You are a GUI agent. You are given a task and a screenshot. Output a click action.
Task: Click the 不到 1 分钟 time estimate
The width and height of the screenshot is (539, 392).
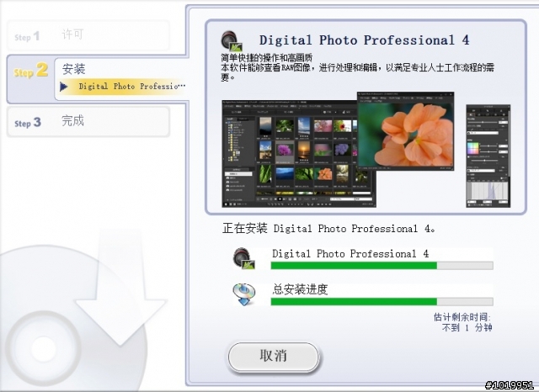pos(467,327)
